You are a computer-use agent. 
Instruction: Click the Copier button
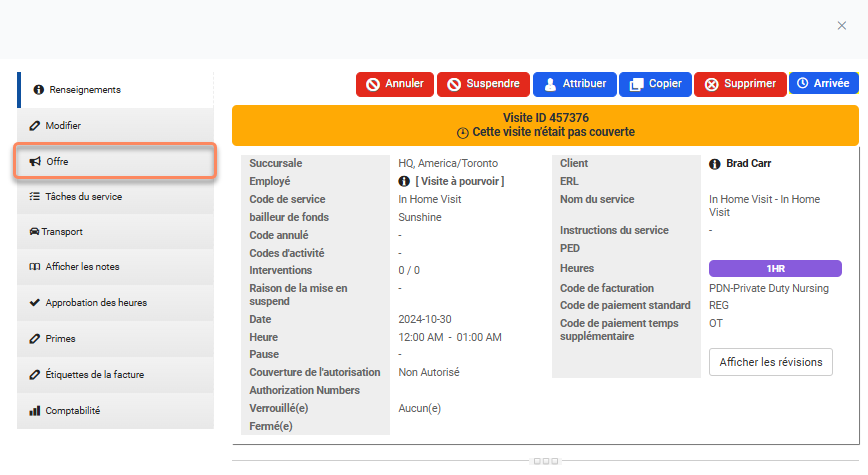[654, 84]
